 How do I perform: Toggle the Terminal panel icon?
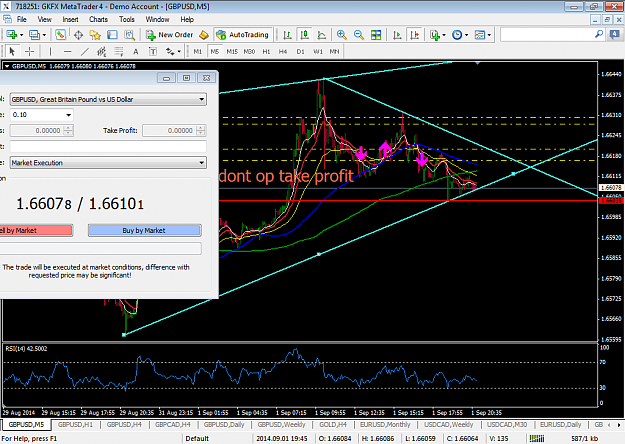coord(112,35)
